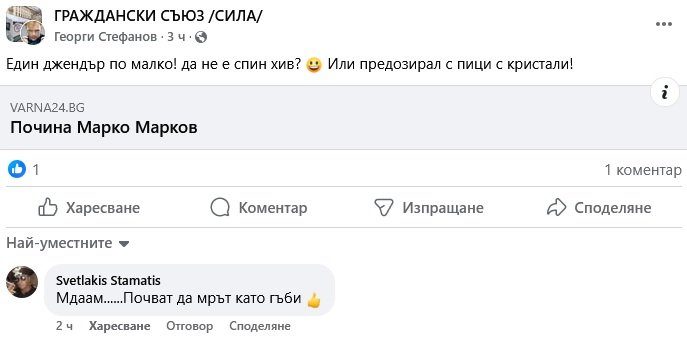This screenshot has height=362, width=687.
Task: Click the globe public audience icon
Action: pyautogui.click(x=201, y=37)
